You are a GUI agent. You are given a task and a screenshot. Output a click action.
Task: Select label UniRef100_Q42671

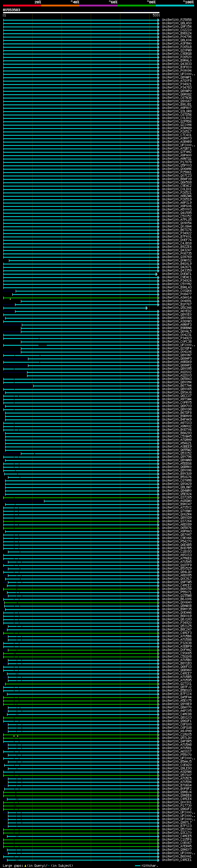tap(176, 267)
